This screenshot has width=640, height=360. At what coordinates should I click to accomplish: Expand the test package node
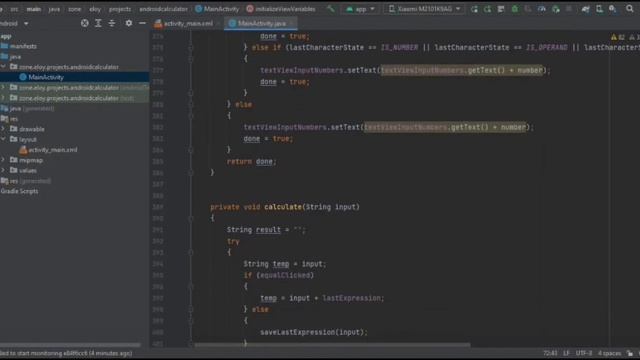pos(3,98)
